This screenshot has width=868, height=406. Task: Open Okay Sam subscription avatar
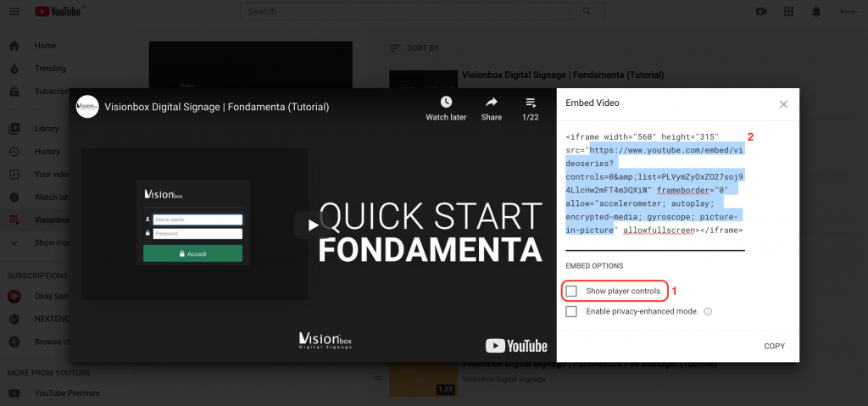[x=14, y=297]
